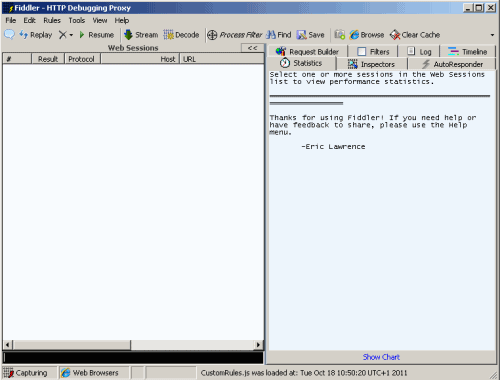Switch to the Timeline tab
Image resolution: width=500 pixels, height=380 pixels.
467,52
